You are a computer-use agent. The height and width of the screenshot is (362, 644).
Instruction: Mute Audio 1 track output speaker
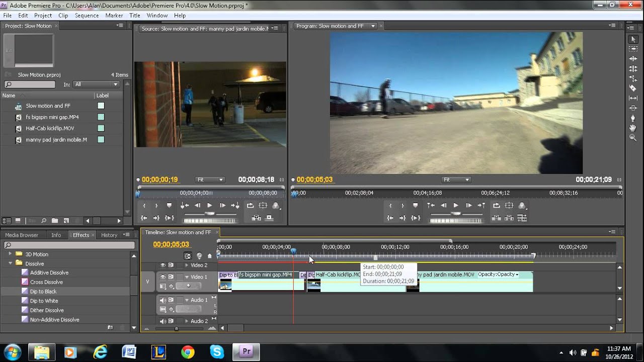click(x=163, y=300)
